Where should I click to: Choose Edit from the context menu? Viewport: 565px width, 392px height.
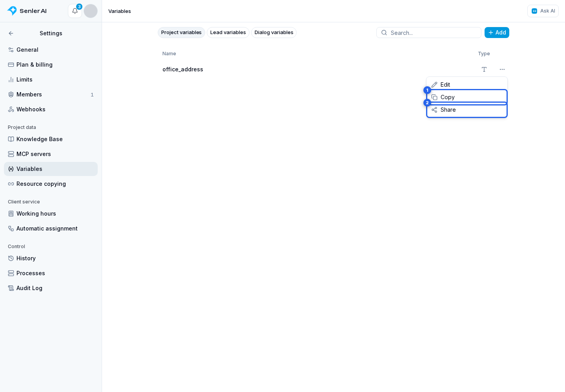click(467, 85)
